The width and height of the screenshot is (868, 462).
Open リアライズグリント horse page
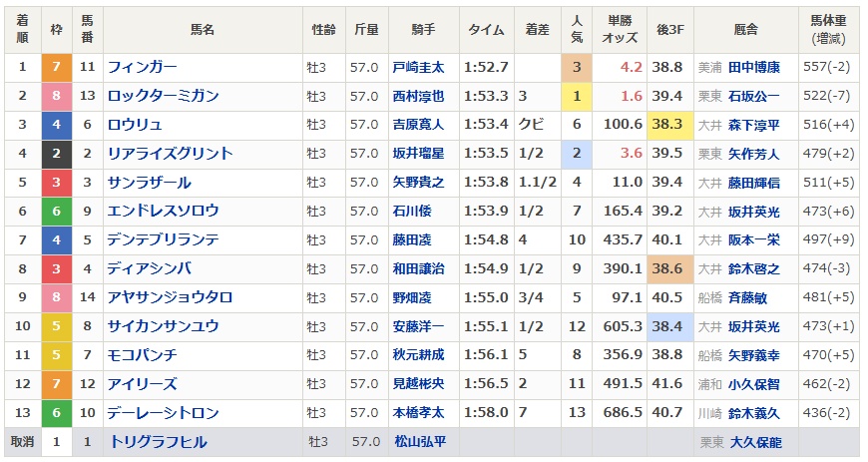(171, 154)
